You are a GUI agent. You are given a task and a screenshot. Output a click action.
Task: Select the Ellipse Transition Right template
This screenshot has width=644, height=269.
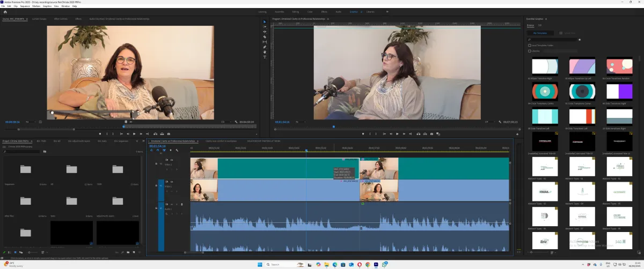coord(545,65)
